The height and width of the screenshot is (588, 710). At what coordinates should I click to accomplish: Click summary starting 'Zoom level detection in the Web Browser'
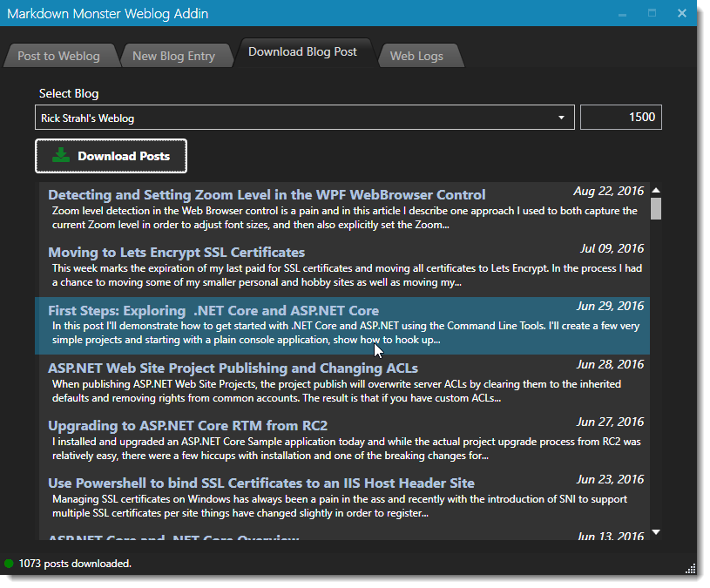click(345, 218)
